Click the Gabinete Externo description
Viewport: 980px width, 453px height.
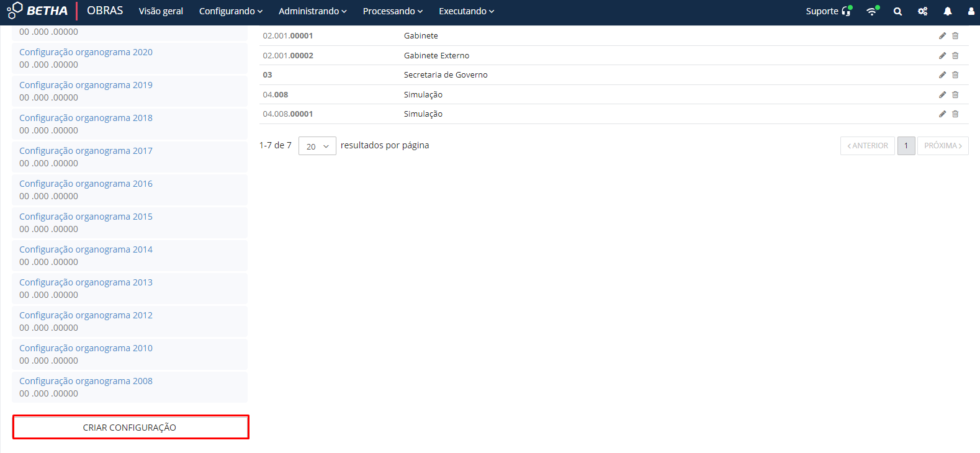pos(436,56)
